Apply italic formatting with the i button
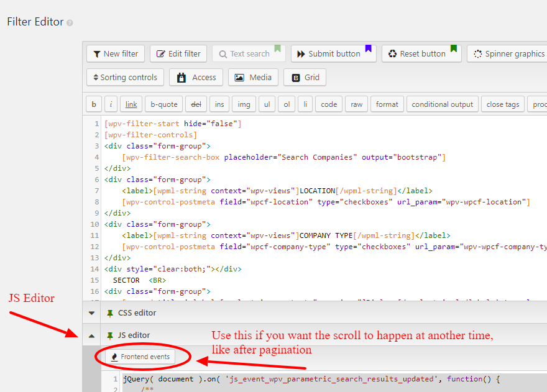 pos(110,104)
